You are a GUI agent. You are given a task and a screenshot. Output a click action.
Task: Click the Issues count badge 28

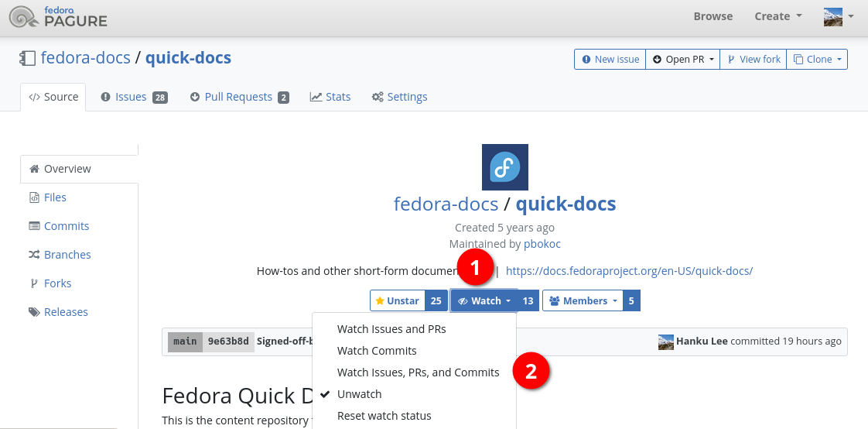click(x=160, y=98)
